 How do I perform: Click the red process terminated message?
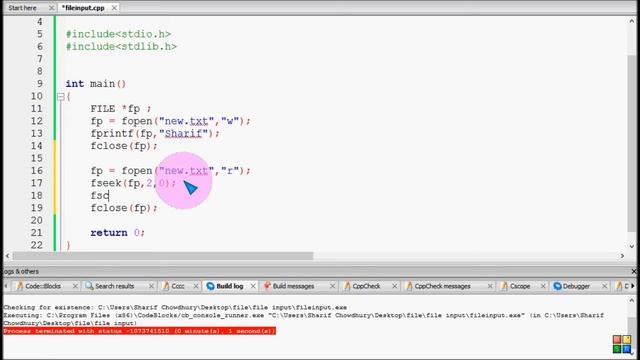[140, 331]
